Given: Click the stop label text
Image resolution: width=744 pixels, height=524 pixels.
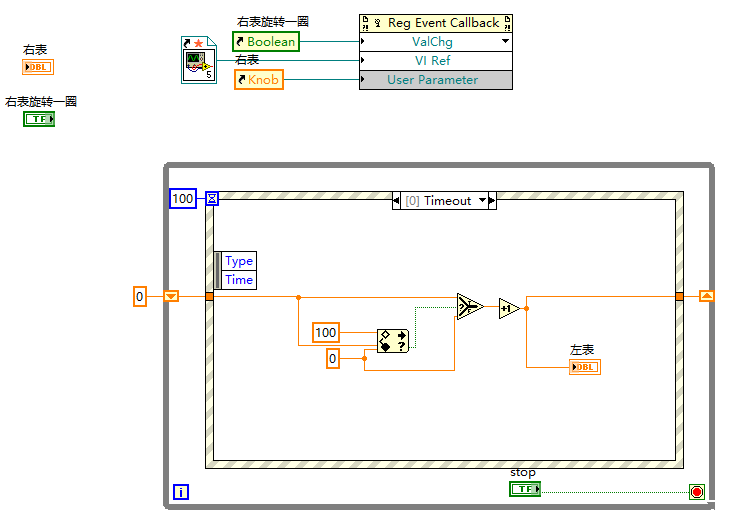Looking at the screenshot, I should click(x=523, y=473).
